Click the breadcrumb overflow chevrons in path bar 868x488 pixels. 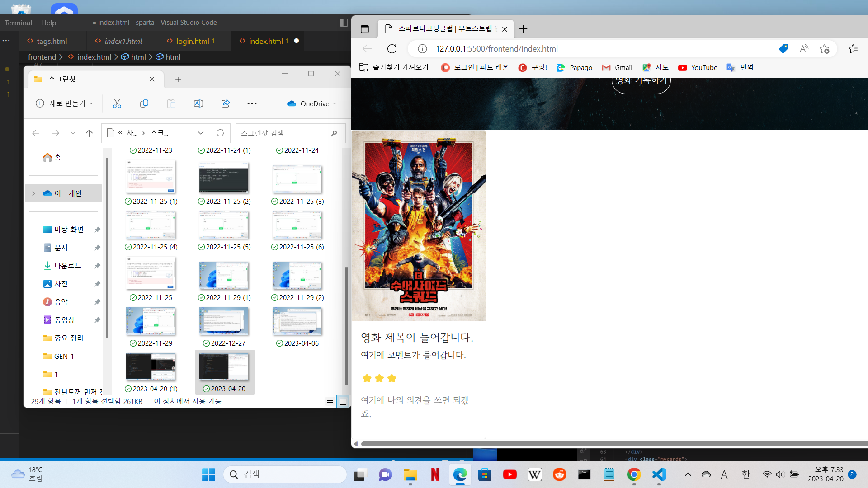(x=120, y=133)
